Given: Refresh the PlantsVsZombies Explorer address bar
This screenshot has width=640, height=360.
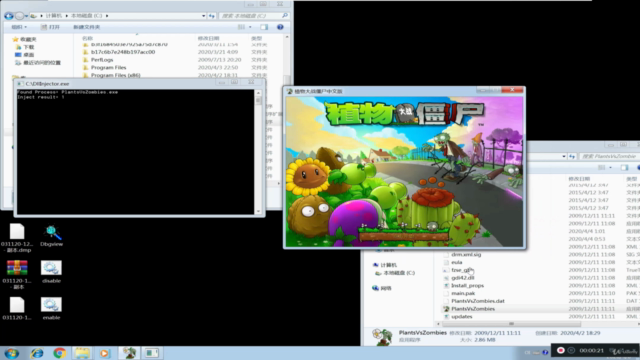Looking at the screenshot, I should point(572,156).
